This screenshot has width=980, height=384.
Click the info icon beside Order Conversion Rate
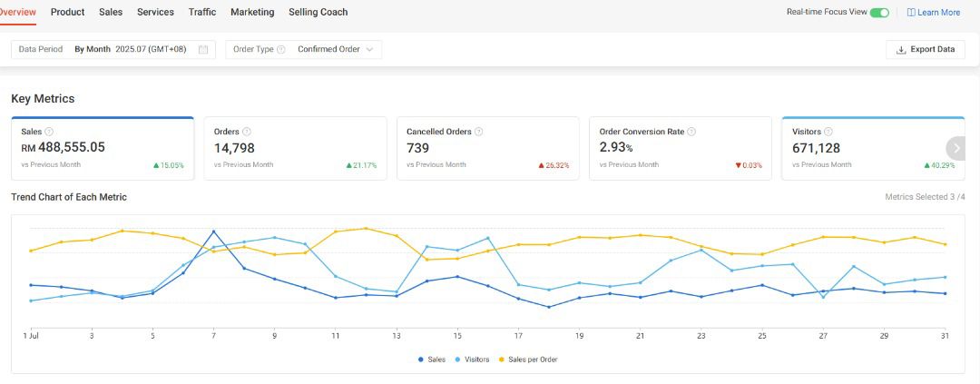point(691,132)
